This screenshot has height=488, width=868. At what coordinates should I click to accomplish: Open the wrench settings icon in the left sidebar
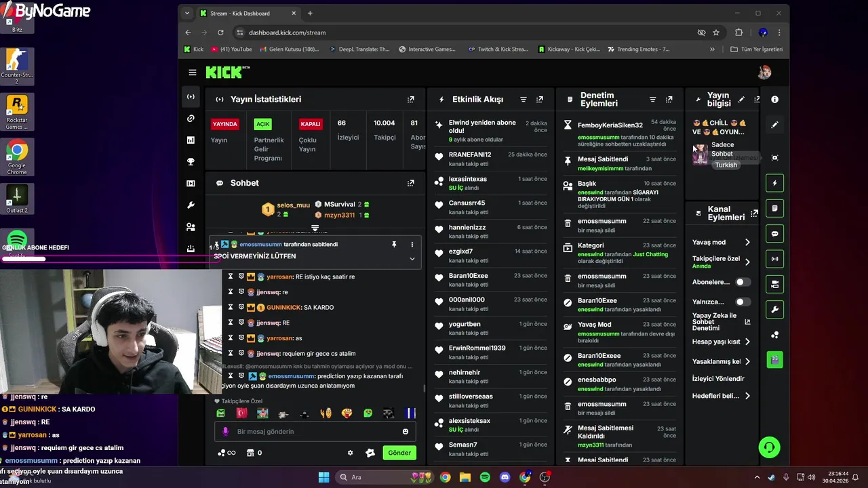click(x=191, y=205)
